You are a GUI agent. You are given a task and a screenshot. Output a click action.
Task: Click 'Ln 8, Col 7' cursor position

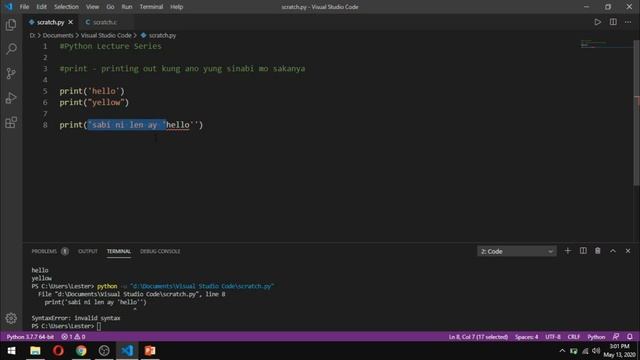pos(478,337)
